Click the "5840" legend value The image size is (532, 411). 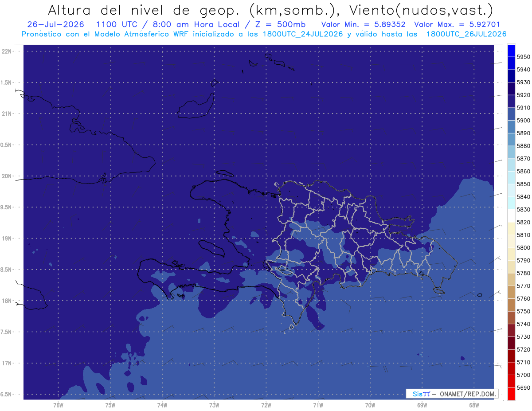523,197
